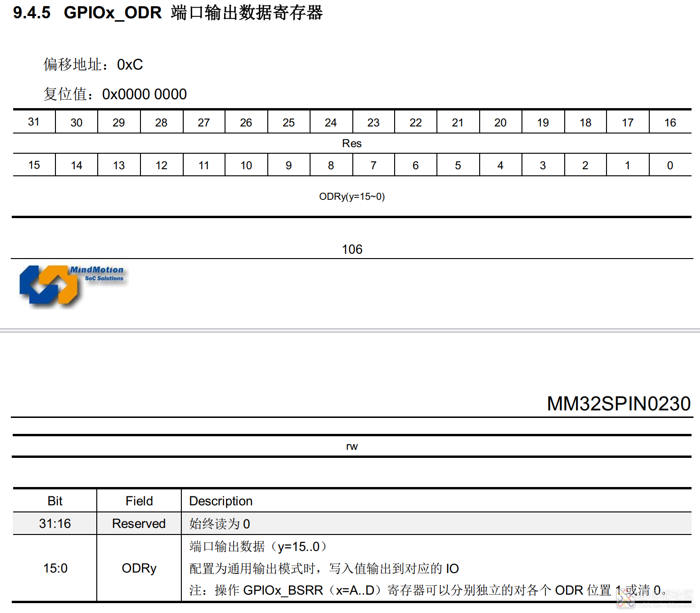The width and height of the screenshot is (700, 613).
Task: Select the reset value 0x0000 0000
Action: (144, 94)
